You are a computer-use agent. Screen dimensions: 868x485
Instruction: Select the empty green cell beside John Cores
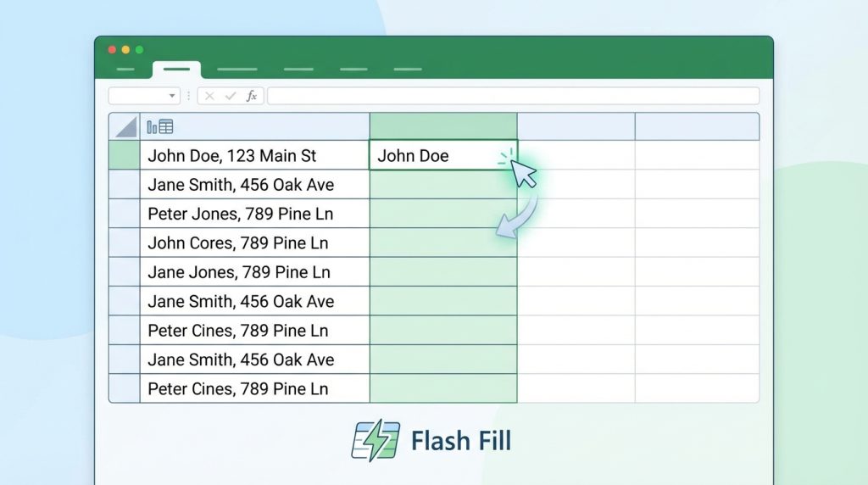(x=443, y=242)
